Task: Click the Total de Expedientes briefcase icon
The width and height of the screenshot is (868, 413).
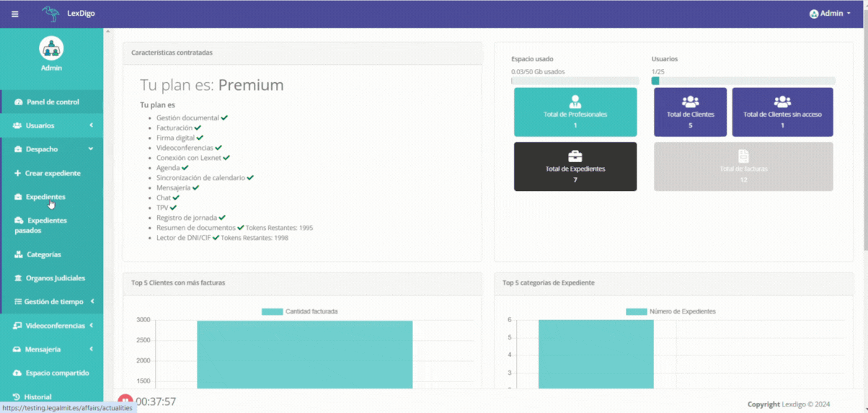Action: click(575, 156)
